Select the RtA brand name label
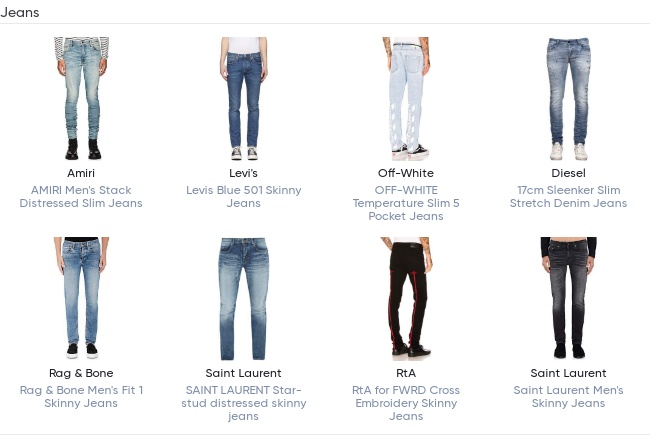 406,373
